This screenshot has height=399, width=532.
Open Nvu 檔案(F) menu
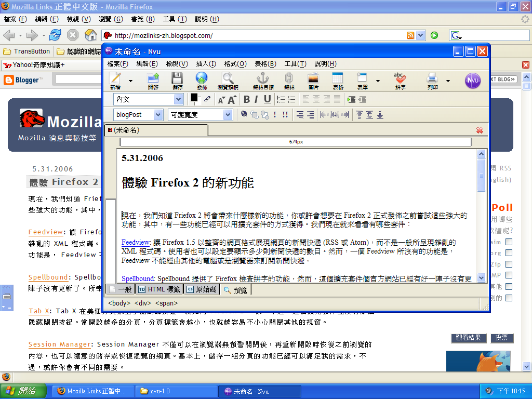tap(118, 64)
